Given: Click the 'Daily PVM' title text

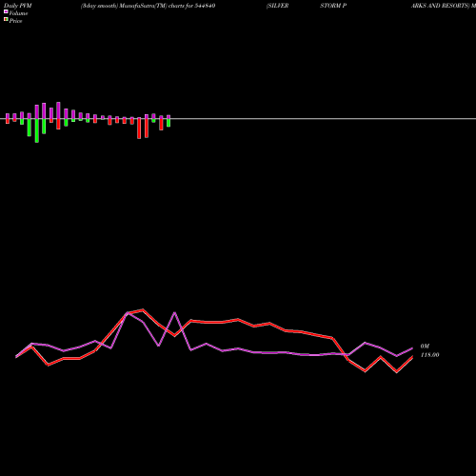Looking at the screenshot, I should [x=18, y=6].
